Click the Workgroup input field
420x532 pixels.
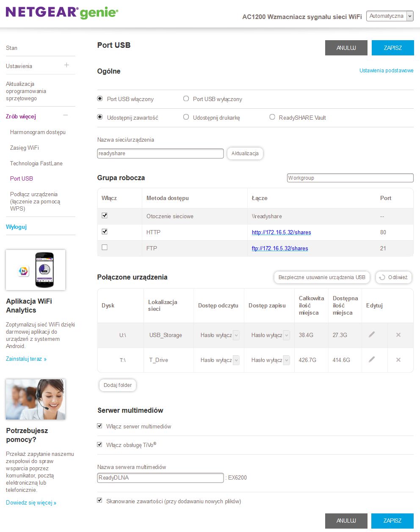[x=350, y=178]
